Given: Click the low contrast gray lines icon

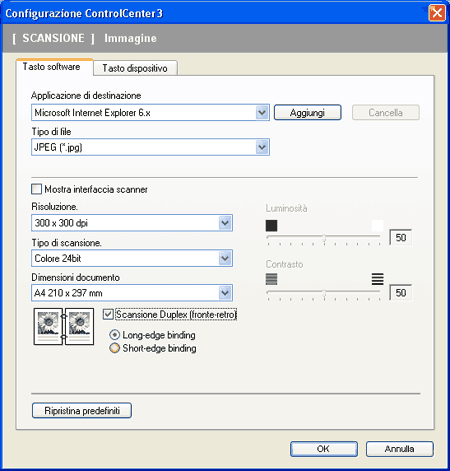Looking at the screenshot, I should pyautogui.click(x=271, y=279).
